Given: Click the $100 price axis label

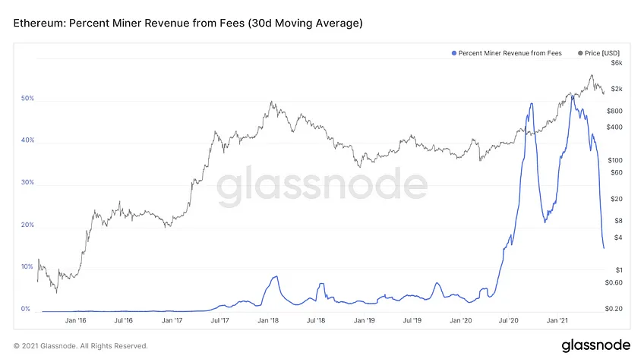Looking at the screenshot, I should [615, 160].
